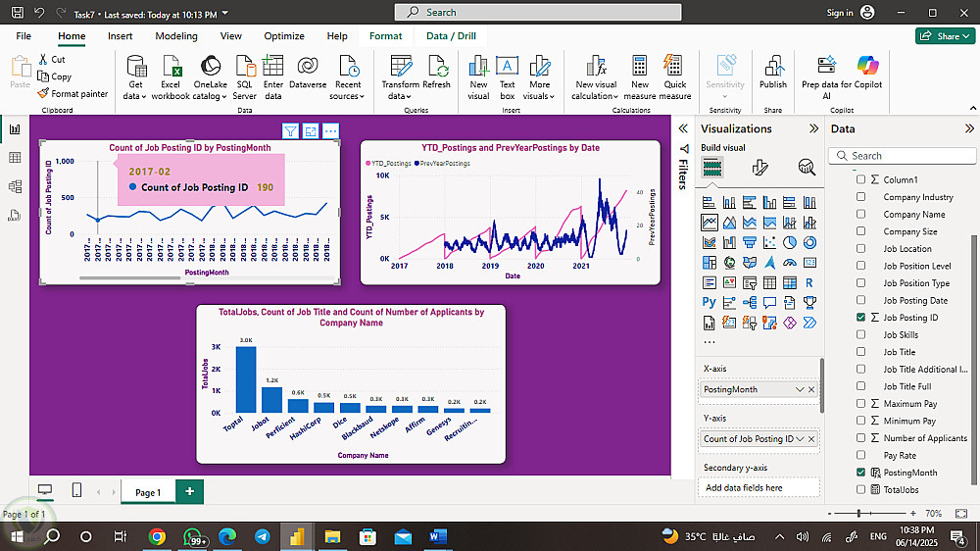Open More options ellipsis on the visual
980x551 pixels.
click(x=330, y=130)
